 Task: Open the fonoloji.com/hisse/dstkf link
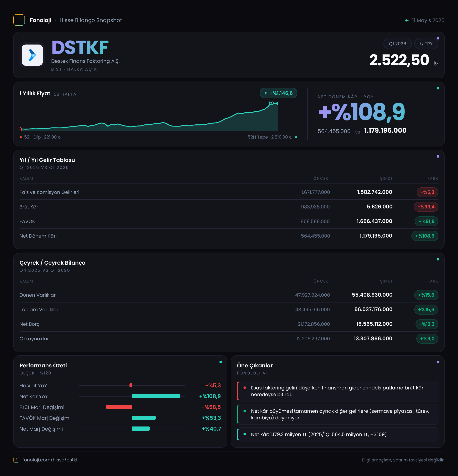[x=50, y=460]
